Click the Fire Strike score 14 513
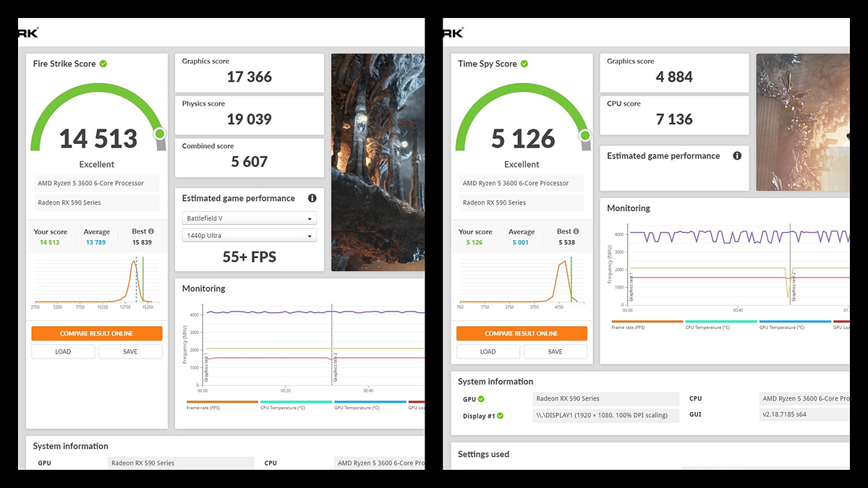Screen dimensions: 868x488 [98, 139]
